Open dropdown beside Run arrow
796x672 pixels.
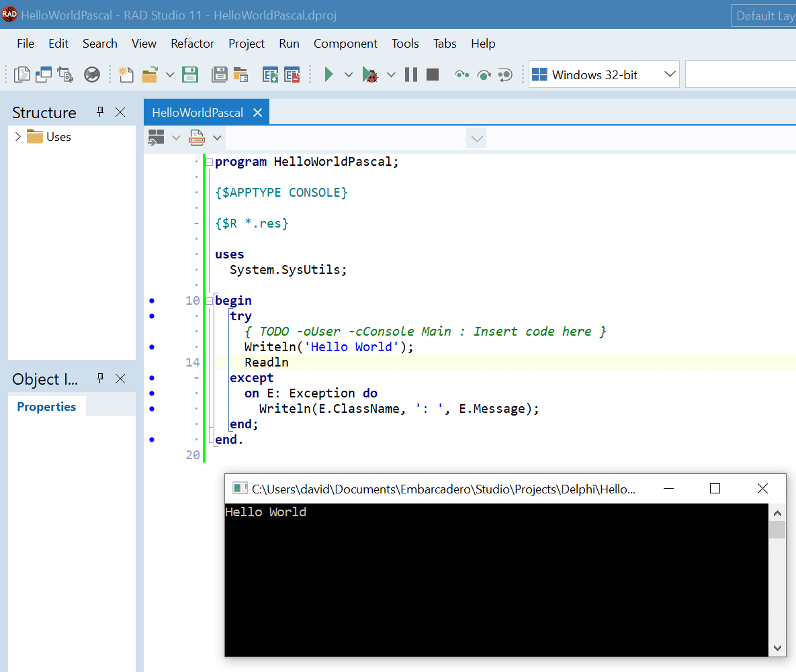pyautogui.click(x=349, y=75)
